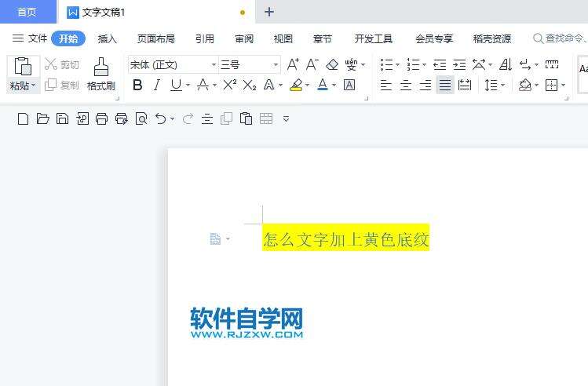Viewport: 588px width, 386px height.
Task: Click the character border boxed A icon
Action: point(349,85)
